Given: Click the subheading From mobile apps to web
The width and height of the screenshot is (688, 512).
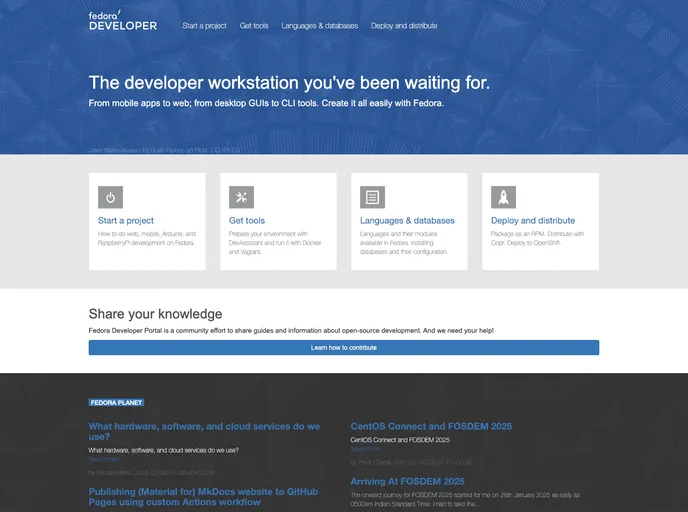Looking at the screenshot, I should click(266, 103).
